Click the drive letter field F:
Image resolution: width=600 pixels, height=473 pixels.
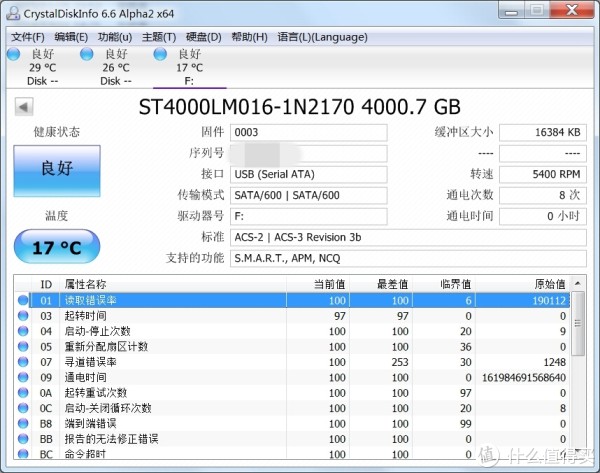308,217
